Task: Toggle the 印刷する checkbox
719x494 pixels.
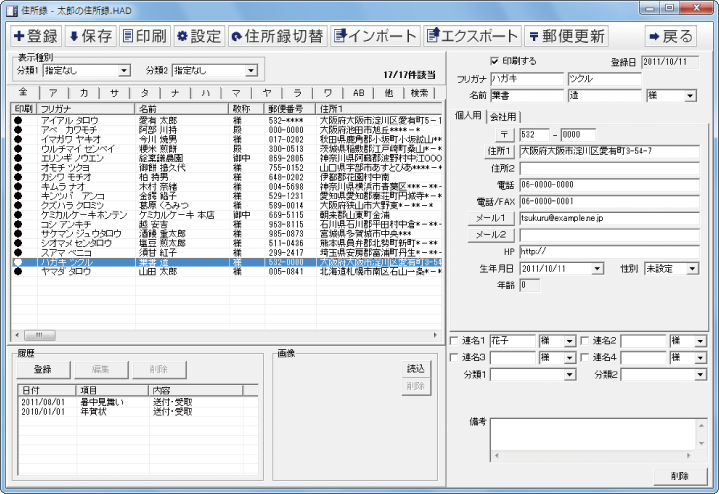Action: click(494, 61)
